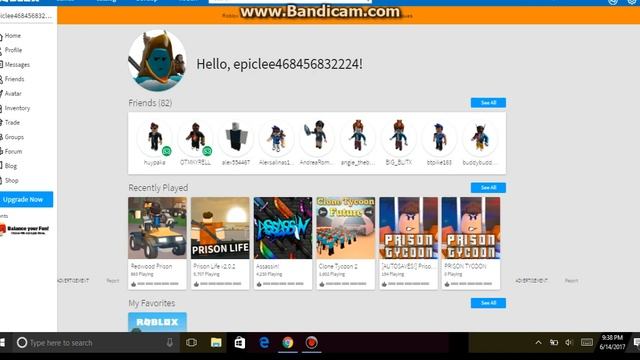Click See All for My Favorites
Screen dimensions: 640x360
tap(488, 303)
